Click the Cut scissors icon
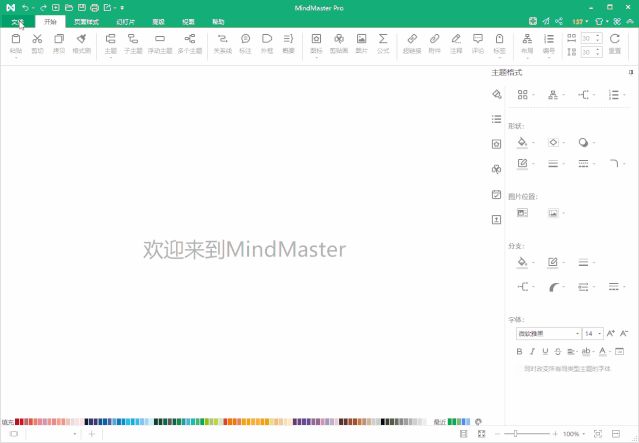639x443 pixels. pyautogui.click(x=37, y=44)
